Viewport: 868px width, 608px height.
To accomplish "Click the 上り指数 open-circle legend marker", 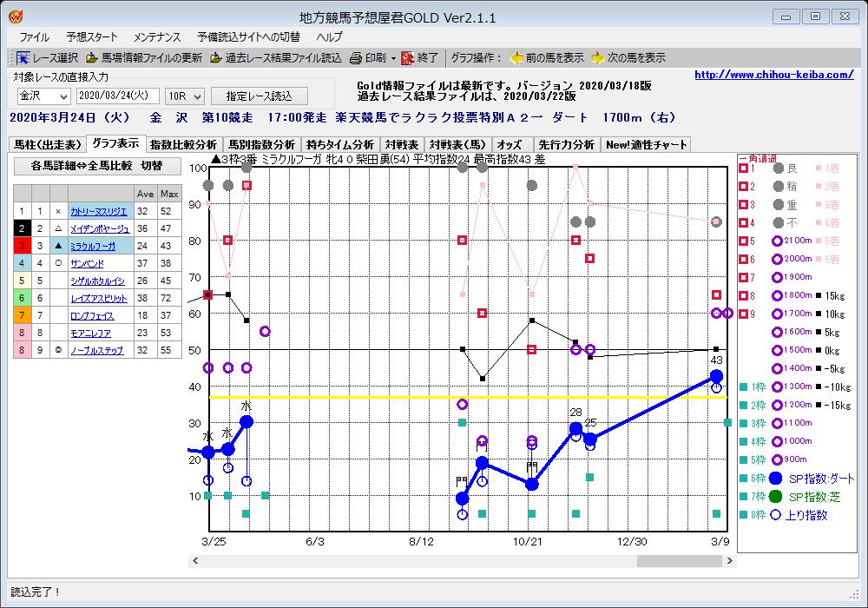I will tap(776, 515).
